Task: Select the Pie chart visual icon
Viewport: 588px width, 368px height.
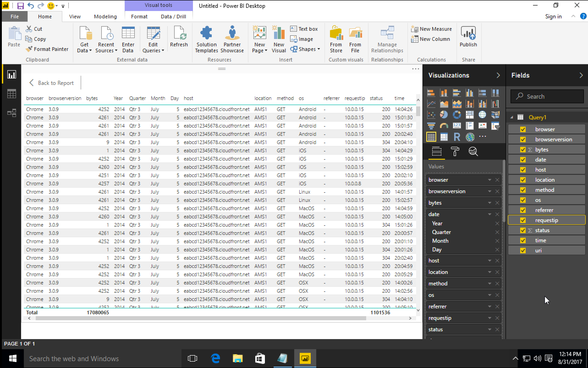Action: tap(444, 114)
